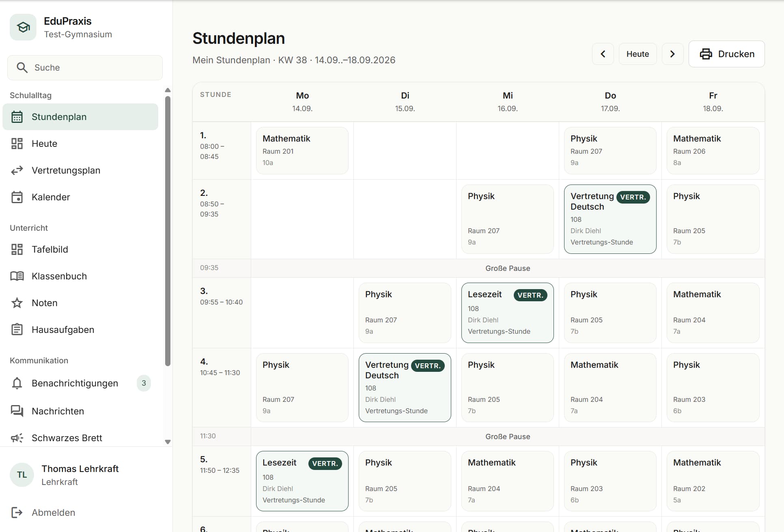
Task: Click the EduPraxis graduation cap logo
Action: tap(23, 27)
